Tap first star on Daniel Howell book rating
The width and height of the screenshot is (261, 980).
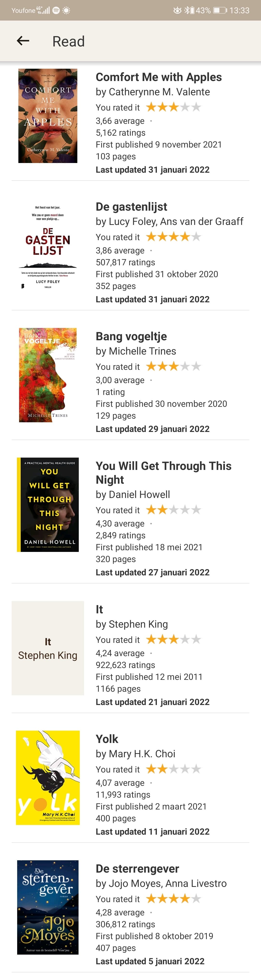pyautogui.click(x=151, y=509)
